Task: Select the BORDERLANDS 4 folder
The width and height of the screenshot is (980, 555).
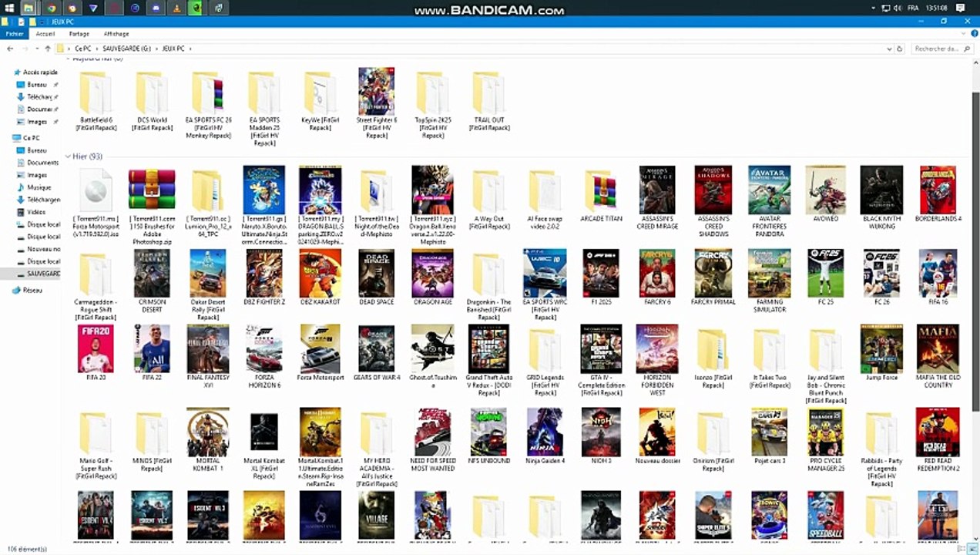Action: pos(938,194)
